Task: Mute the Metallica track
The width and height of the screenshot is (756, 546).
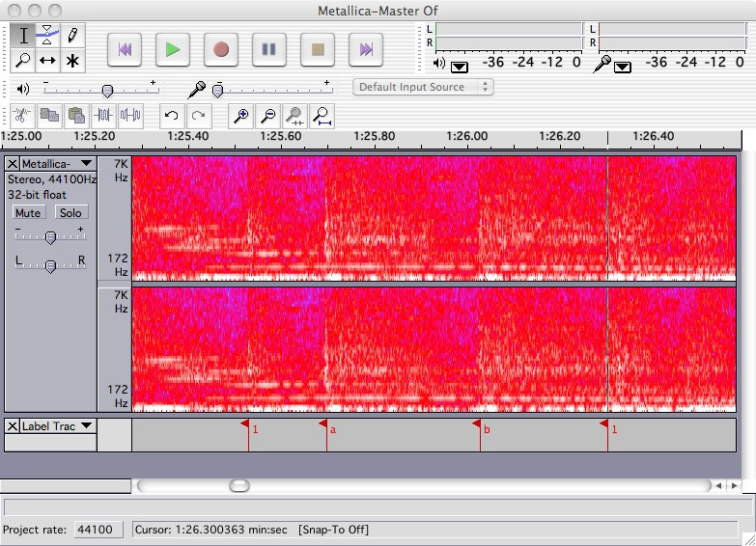Action: click(28, 212)
